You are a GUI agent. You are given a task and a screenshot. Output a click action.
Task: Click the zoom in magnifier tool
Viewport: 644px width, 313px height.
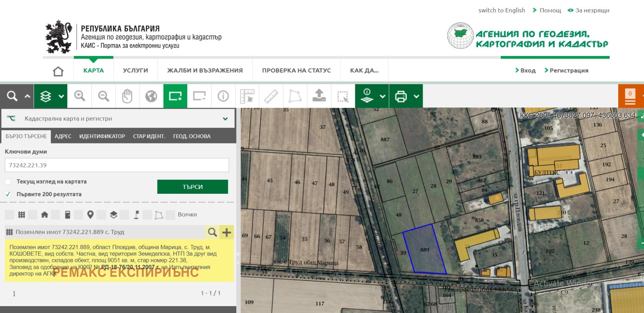click(79, 96)
